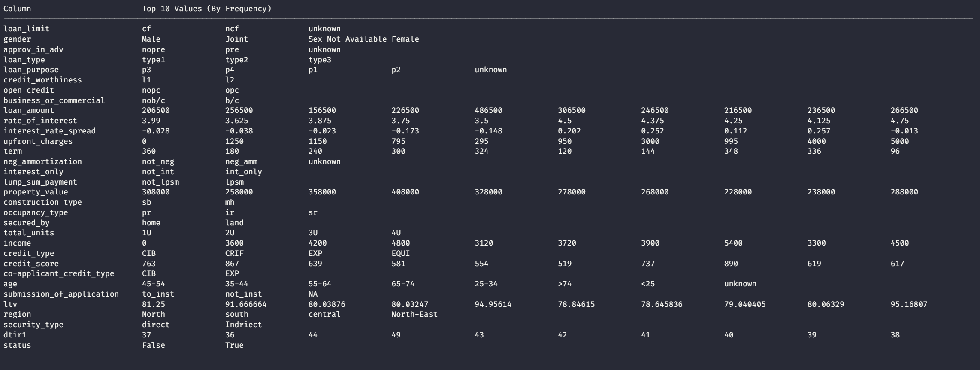The image size is (980, 370).
Task: Click 'True' in the status row
Action: tap(234, 345)
